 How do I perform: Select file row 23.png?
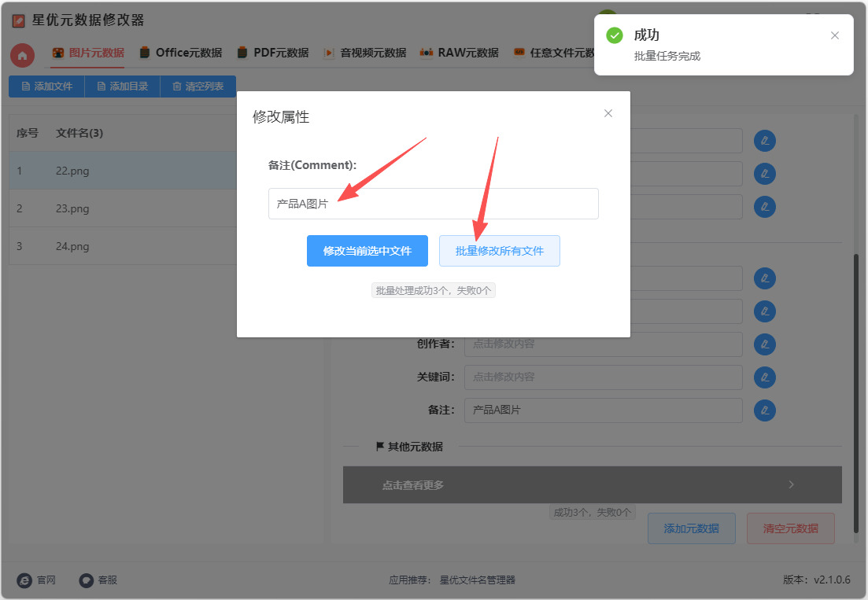[x=123, y=208]
